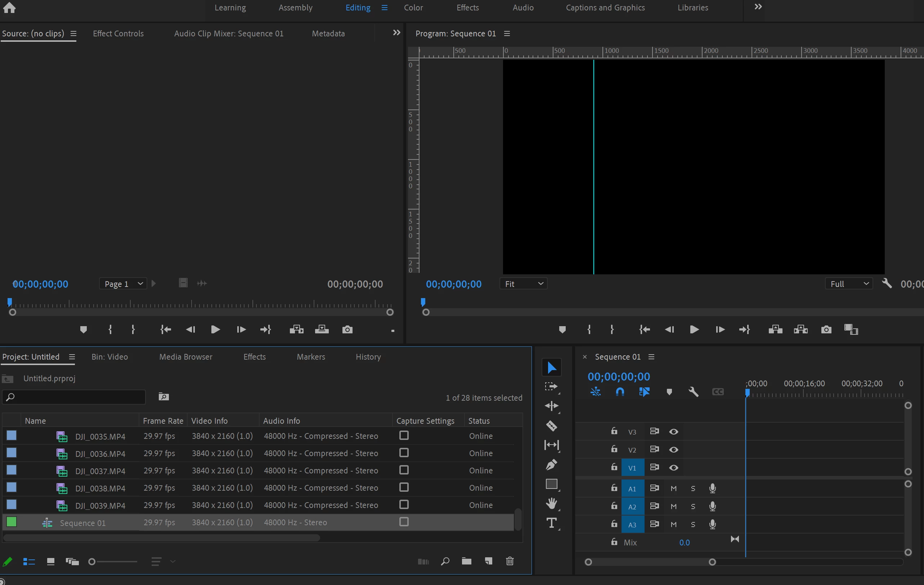Viewport: 924px width, 585px height.
Task: Expand the Page 1 dropdown
Action: click(123, 284)
